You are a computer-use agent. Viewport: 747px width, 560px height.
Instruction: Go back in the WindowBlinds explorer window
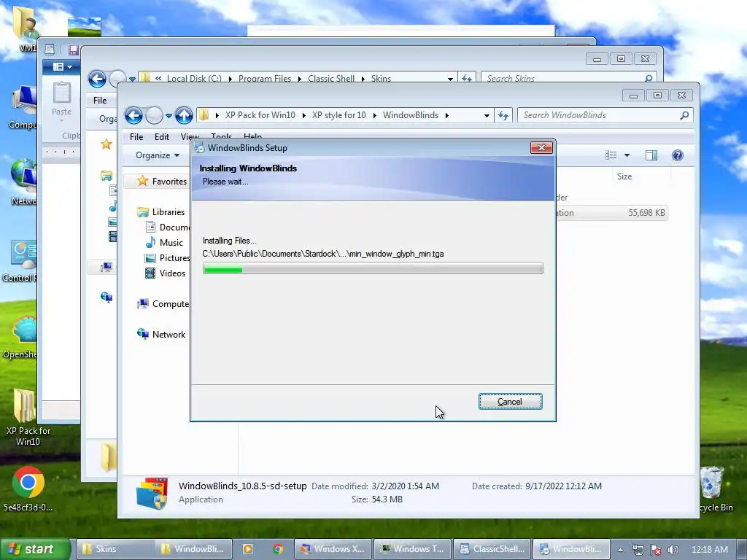tap(134, 115)
